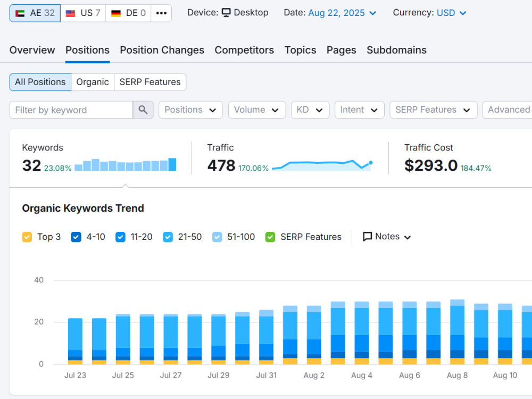This screenshot has width=532, height=399.
Task: Select the US 7 database tab
Action: (x=83, y=13)
